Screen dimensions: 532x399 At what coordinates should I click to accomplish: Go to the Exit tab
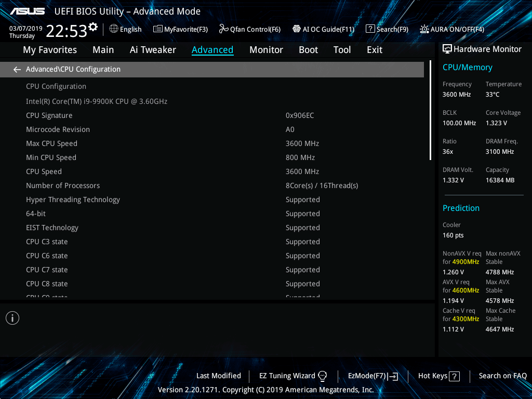pyautogui.click(x=375, y=50)
